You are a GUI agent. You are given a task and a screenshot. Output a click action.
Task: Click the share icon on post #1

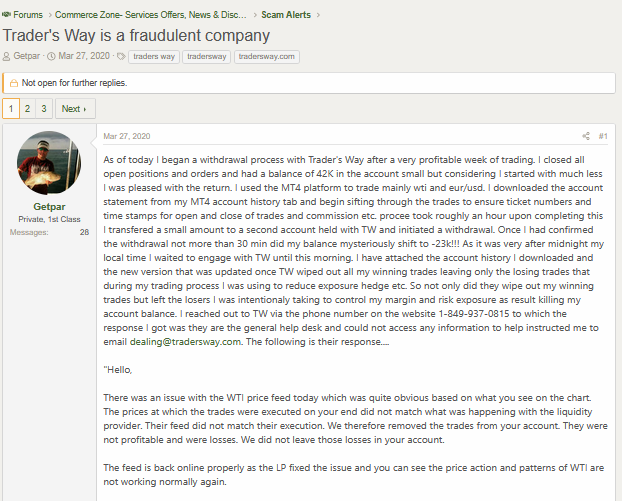tap(586, 136)
